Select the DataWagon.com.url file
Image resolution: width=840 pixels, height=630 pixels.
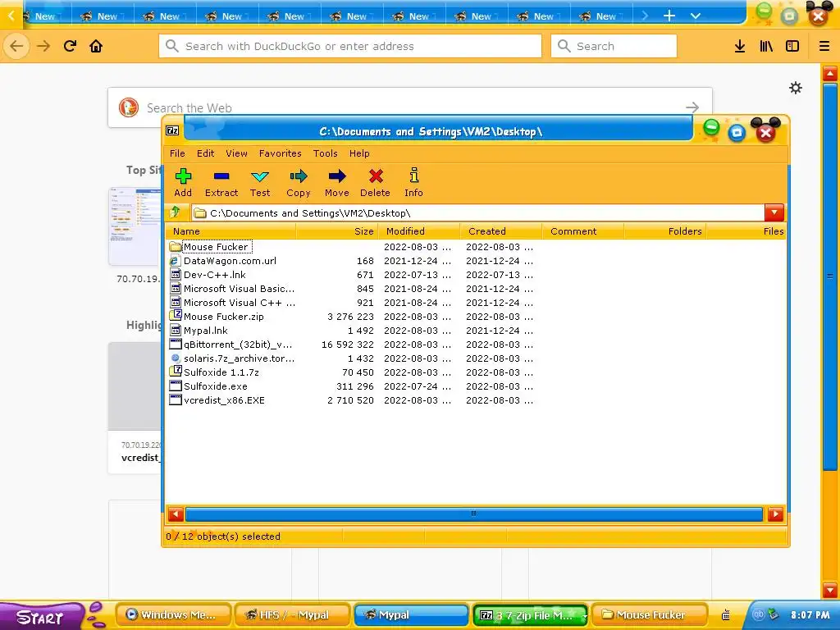[230, 261]
